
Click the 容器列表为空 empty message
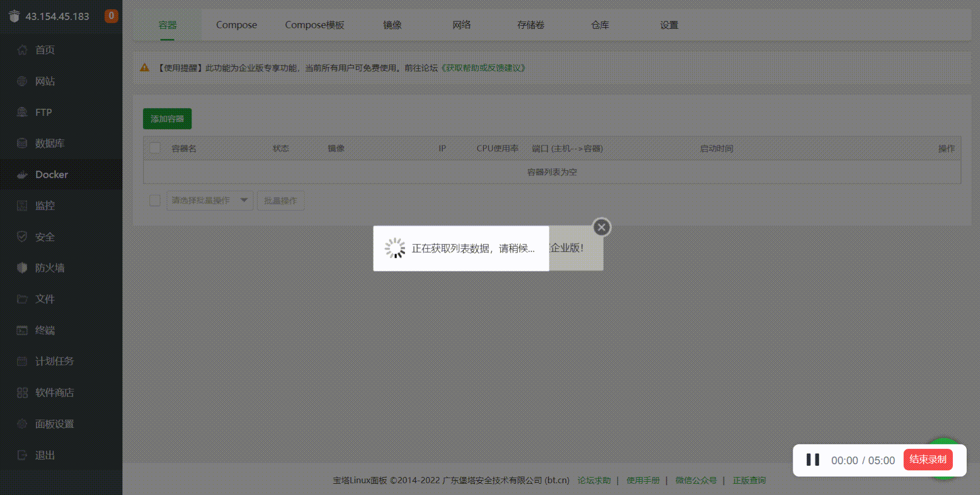point(552,172)
